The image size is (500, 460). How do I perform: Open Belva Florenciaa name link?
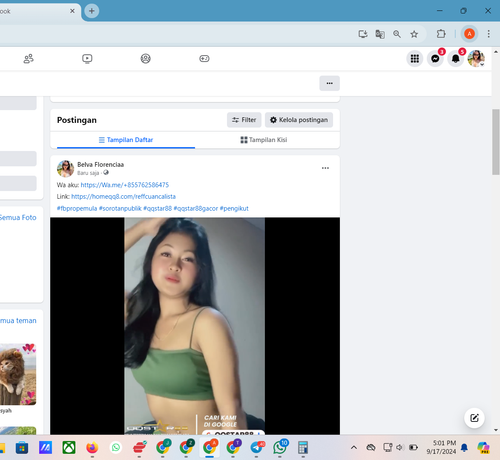pos(100,165)
